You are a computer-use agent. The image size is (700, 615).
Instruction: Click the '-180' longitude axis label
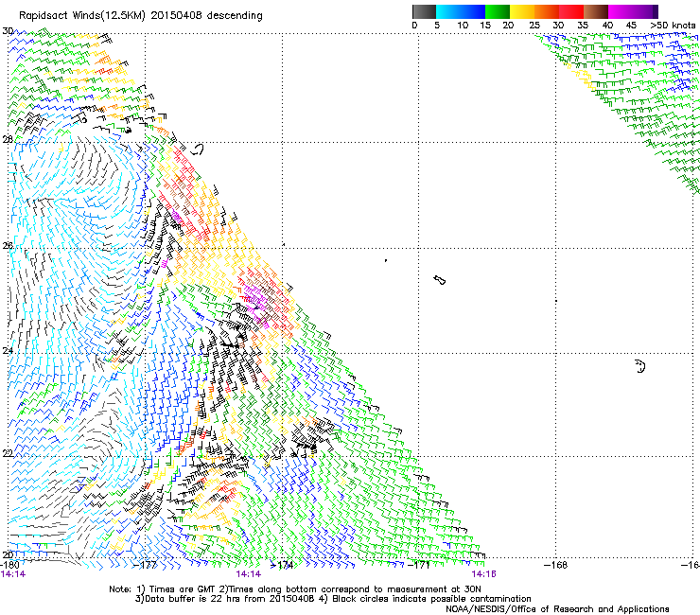9,565
